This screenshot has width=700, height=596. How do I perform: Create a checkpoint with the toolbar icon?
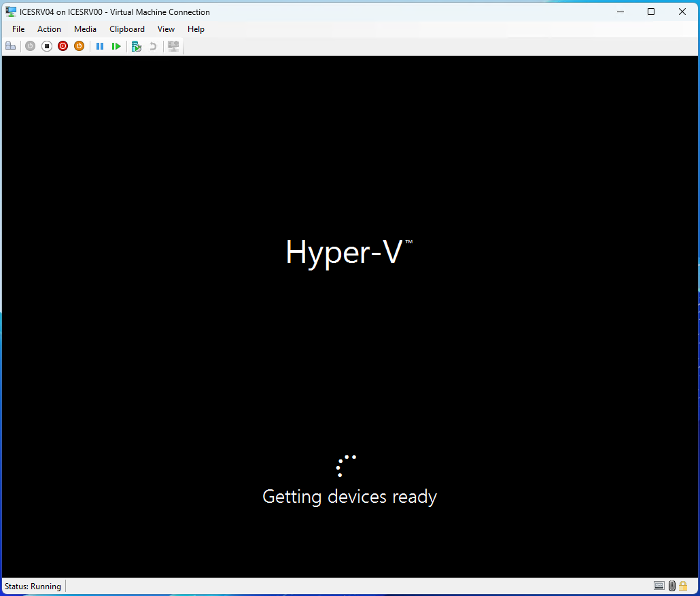pos(137,46)
